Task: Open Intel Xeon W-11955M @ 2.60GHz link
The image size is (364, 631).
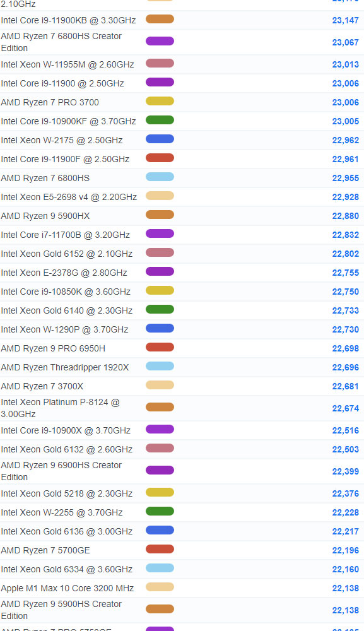Action: 68,64
